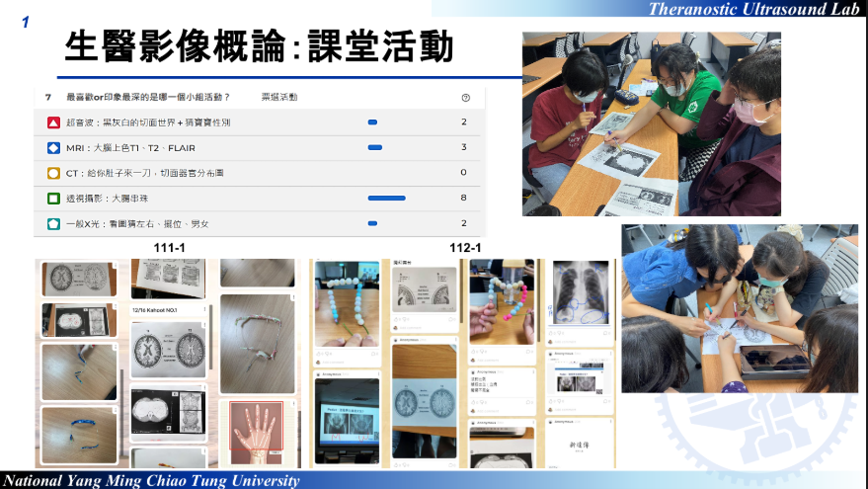Click the help question mark icon

[x=465, y=98]
